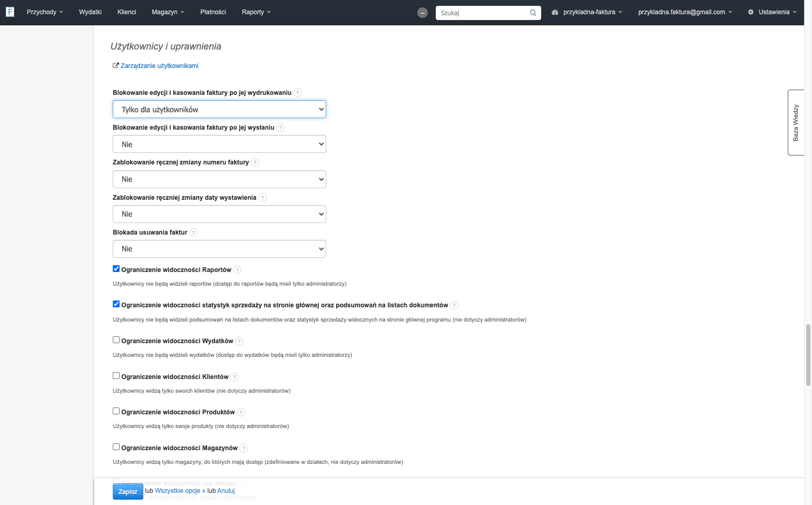Show help for manual invoice number change
The width and height of the screenshot is (812, 505).
coord(255,162)
